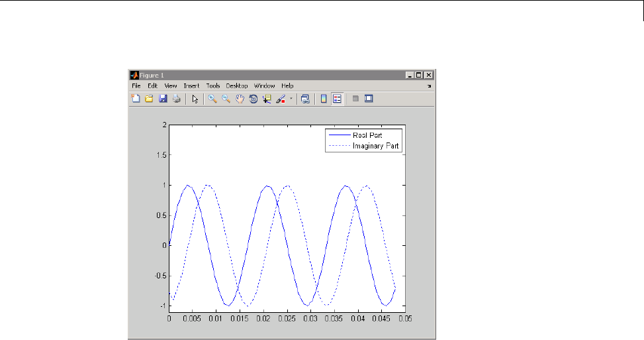
Task: Click the dock figure arrow in menu bar
Action: tap(428, 86)
